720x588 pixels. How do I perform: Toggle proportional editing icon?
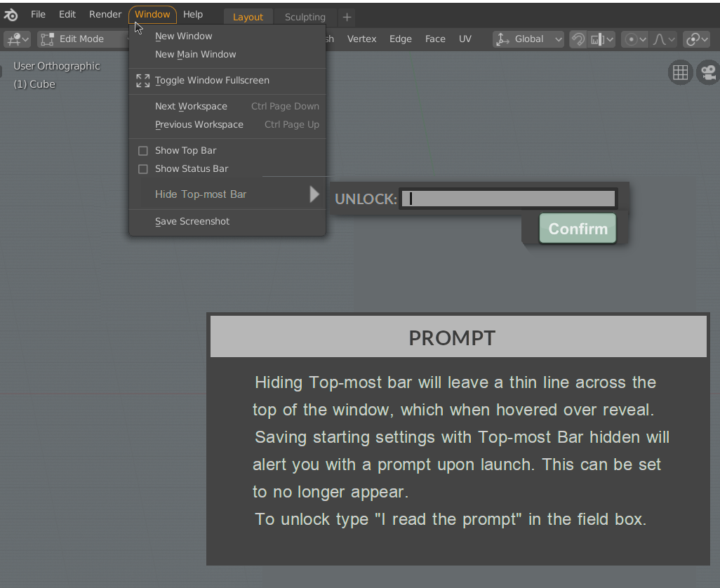(632, 39)
